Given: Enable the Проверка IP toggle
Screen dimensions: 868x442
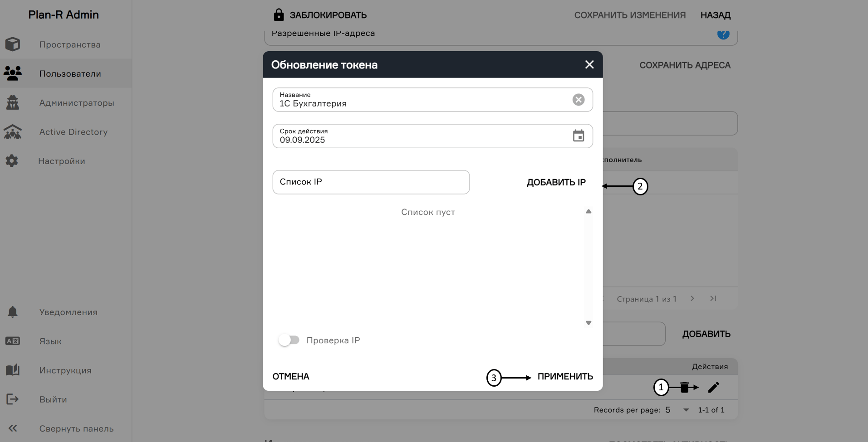Looking at the screenshot, I should pos(289,340).
